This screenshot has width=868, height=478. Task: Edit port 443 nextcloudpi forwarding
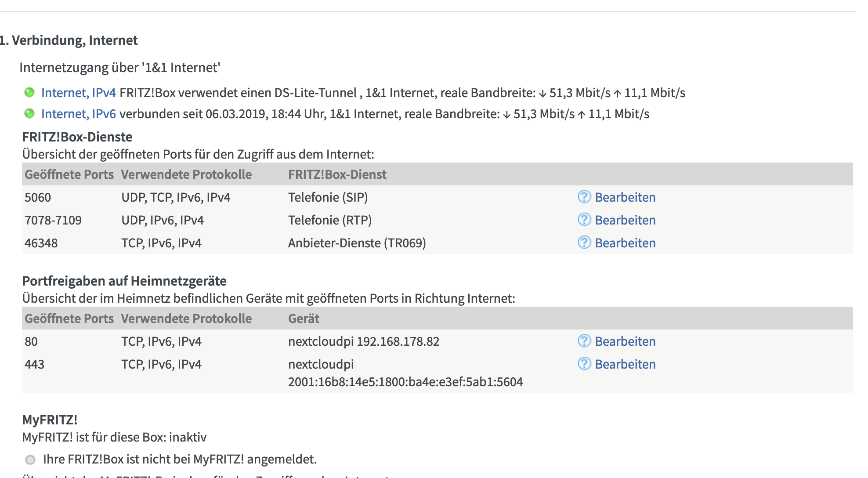point(625,364)
